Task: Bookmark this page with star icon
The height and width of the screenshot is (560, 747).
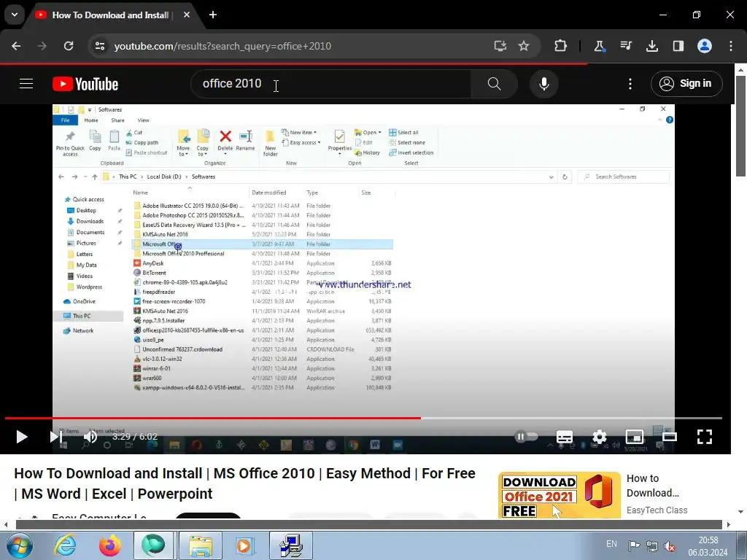Action: pos(524,46)
